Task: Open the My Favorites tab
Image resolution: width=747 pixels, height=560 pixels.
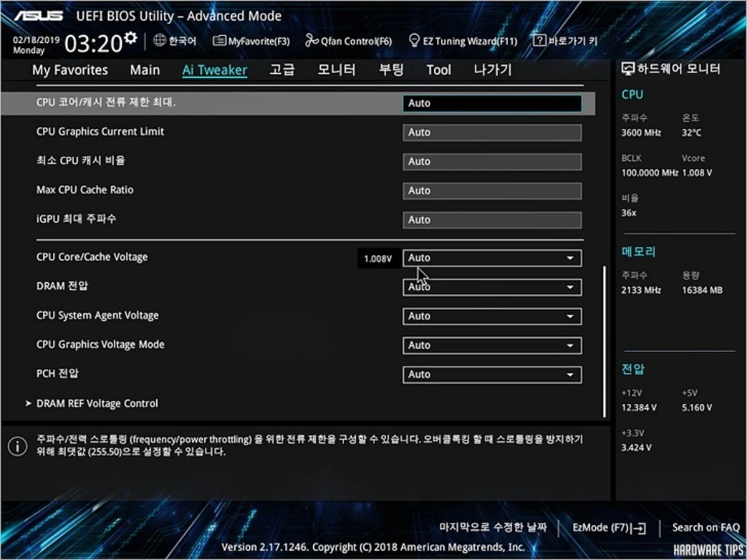Action: click(x=70, y=70)
